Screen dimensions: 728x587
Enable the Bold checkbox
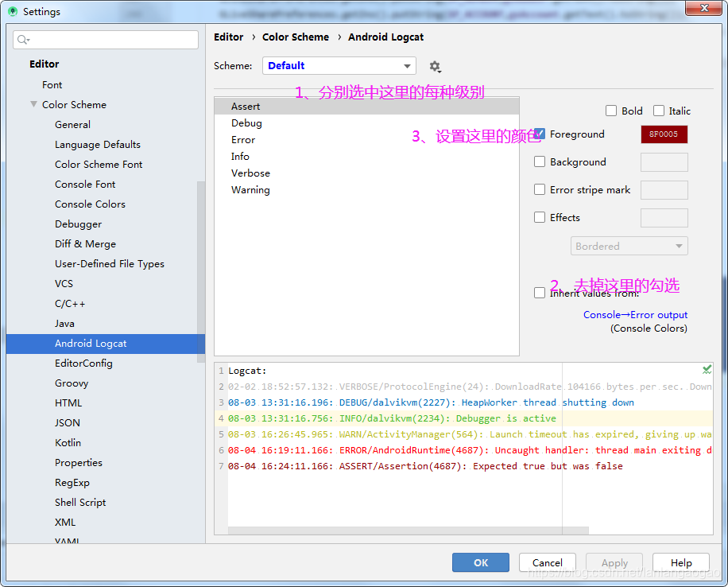point(611,111)
